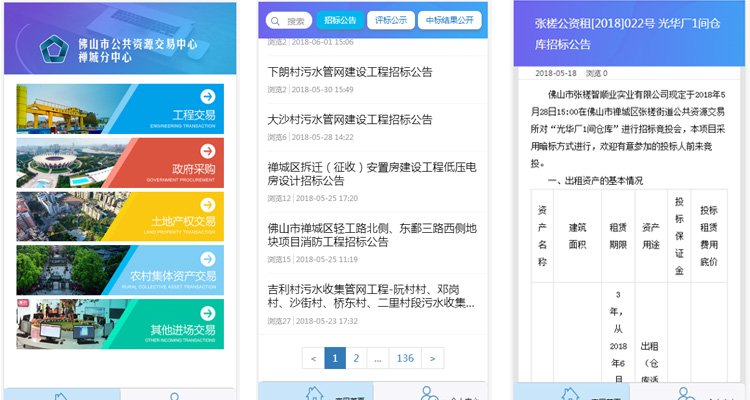
Task: Click date text 2018-05-28 14:22
Action: (x=322, y=137)
